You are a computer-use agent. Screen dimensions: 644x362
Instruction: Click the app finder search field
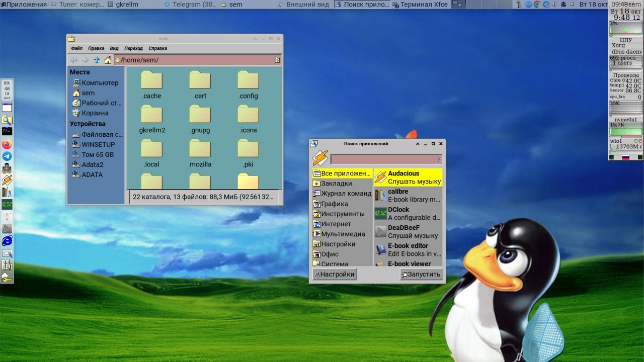pyautogui.click(x=386, y=159)
